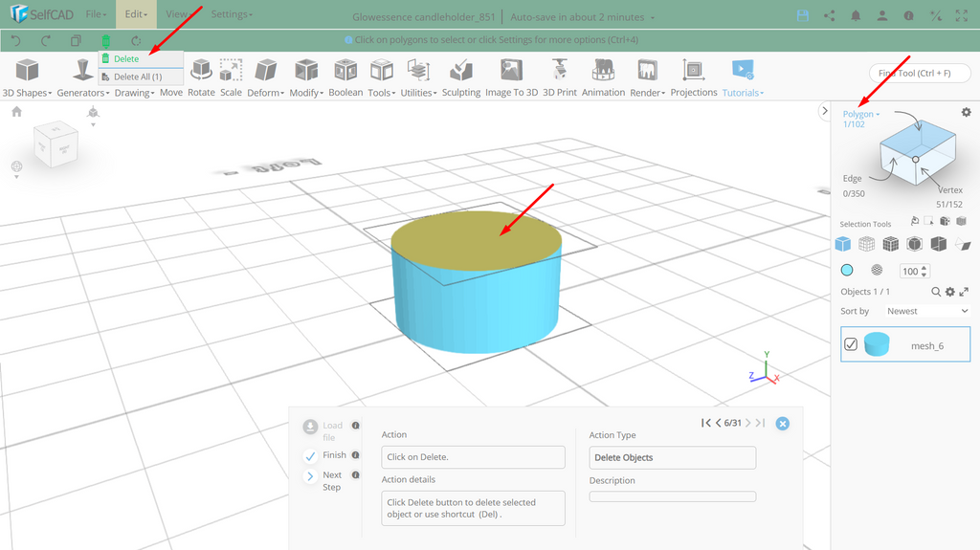980x550 pixels.
Task: Open the Tools dropdown
Action: (381, 77)
